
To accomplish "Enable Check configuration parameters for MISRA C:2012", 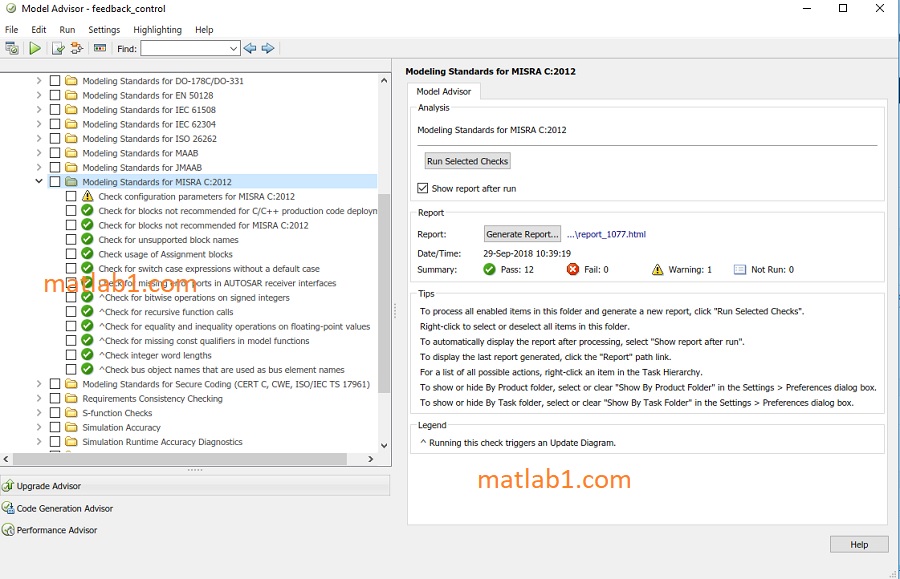I will click(71, 196).
